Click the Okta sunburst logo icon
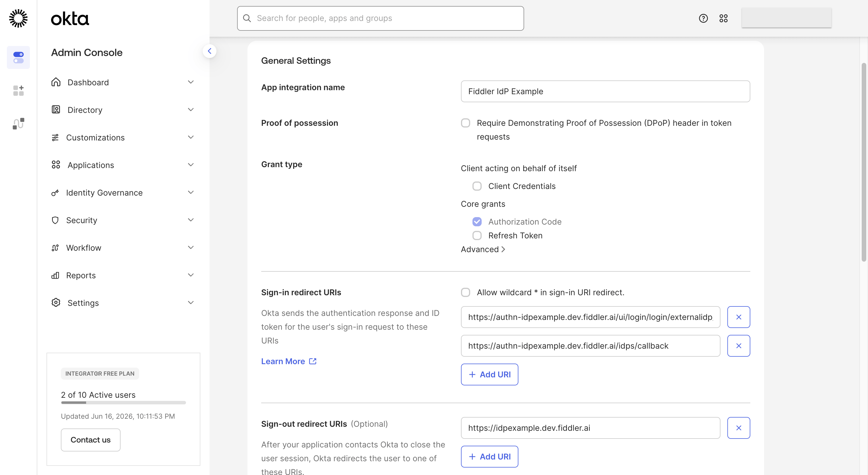 coord(18,18)
